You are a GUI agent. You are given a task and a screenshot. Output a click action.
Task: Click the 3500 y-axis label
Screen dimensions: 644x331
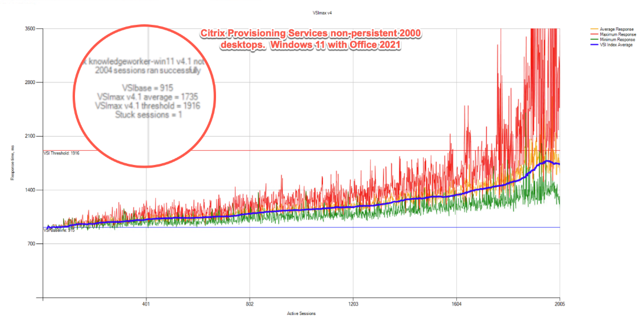[x=30, y=29]
